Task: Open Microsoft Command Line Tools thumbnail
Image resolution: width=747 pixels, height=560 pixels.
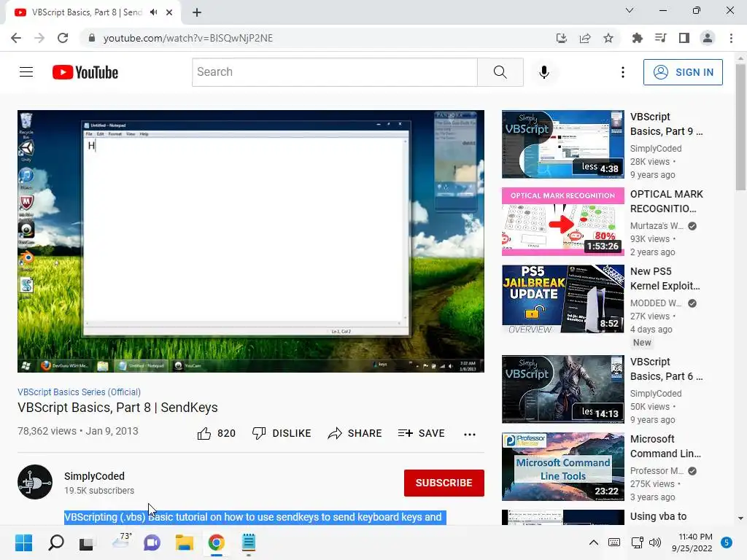Action: click(x=562, y=467)
